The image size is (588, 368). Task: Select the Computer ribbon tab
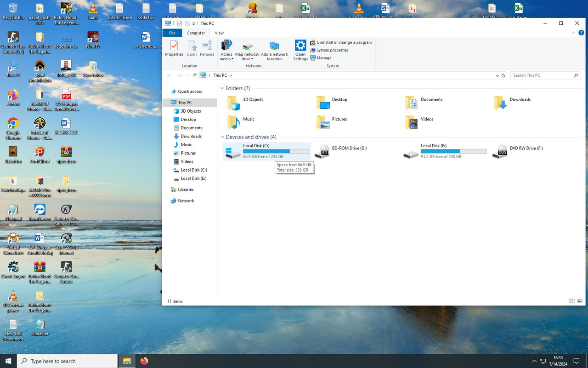(x=196, y=33)
